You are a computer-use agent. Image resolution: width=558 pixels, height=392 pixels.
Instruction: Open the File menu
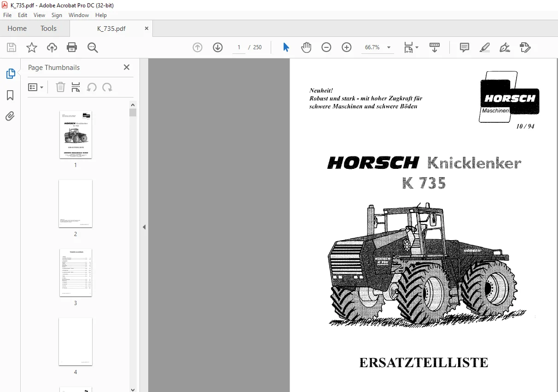click(7, 15)
